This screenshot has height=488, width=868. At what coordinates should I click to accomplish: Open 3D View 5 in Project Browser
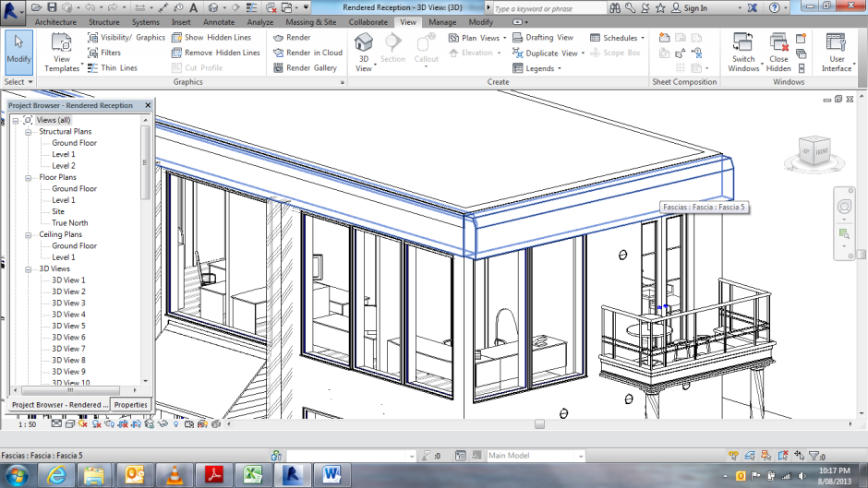[x=68, y=326]
